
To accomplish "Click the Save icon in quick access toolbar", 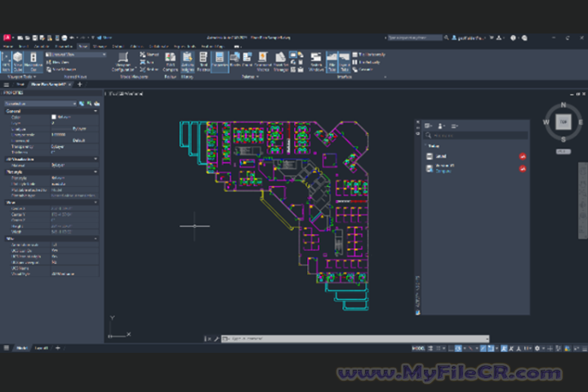I will click(35, 38).
